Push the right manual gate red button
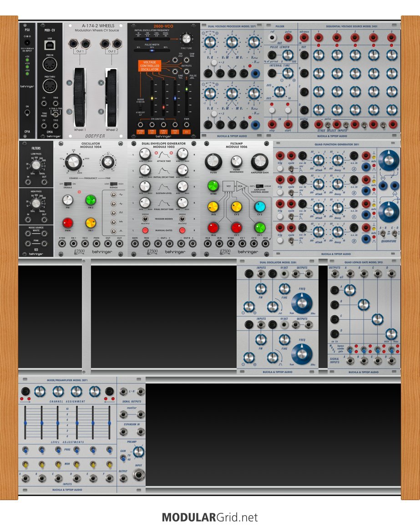The image size is (420, 527). [182, 230]
